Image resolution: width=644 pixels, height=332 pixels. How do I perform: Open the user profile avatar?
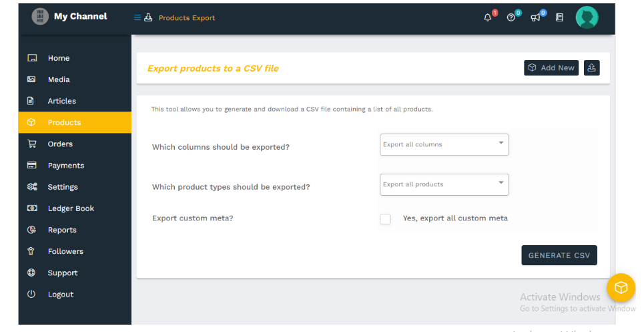point(587,17)
